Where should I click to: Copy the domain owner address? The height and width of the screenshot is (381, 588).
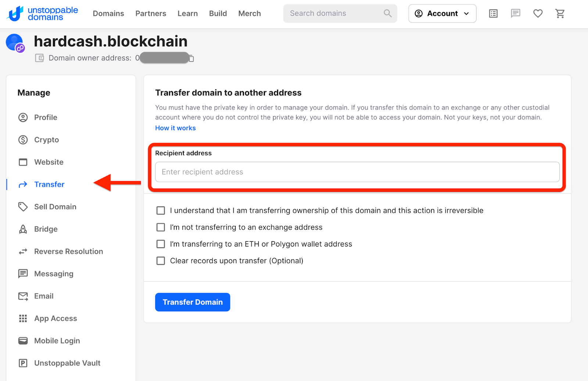(191, 58)
